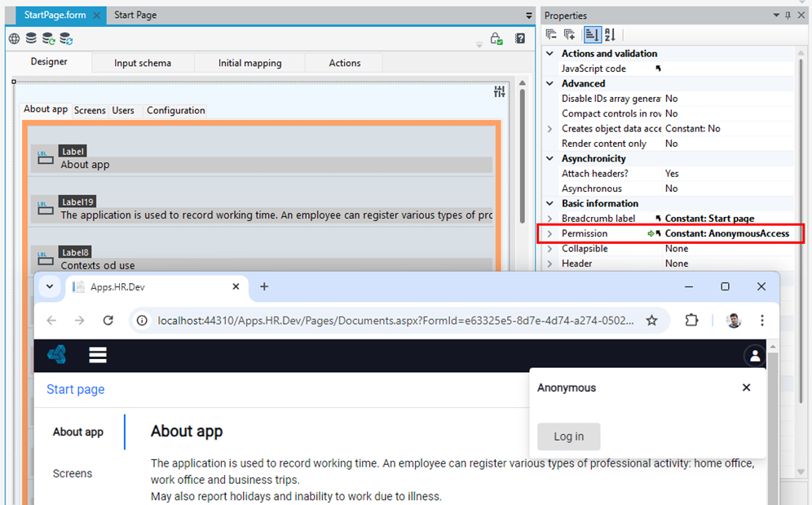View site information in the address bar
This screenshot has height=505, width=812.
[x=142, y=321]
